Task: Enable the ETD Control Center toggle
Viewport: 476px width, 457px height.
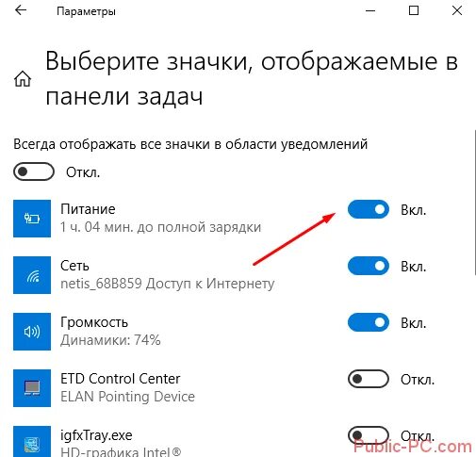Action: pos(369,379)
